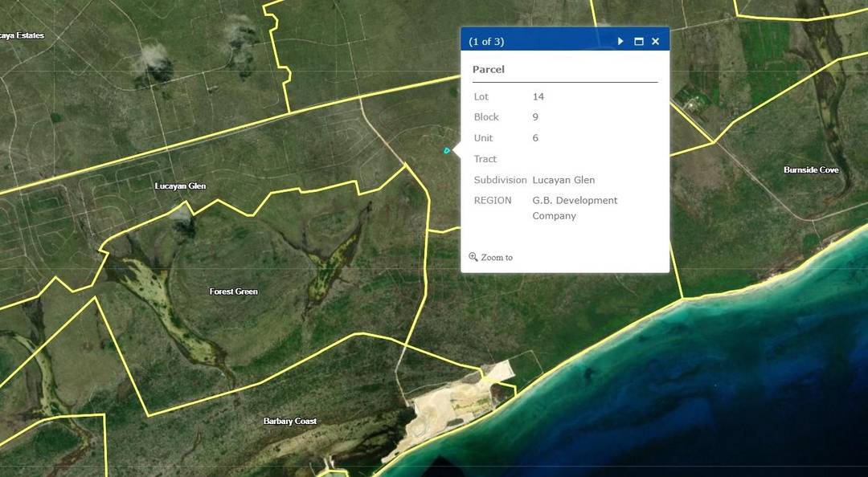Select the Barbary Coast label
Image resolution: width=868 pixels, height=477 pixels.
(290, 420)
